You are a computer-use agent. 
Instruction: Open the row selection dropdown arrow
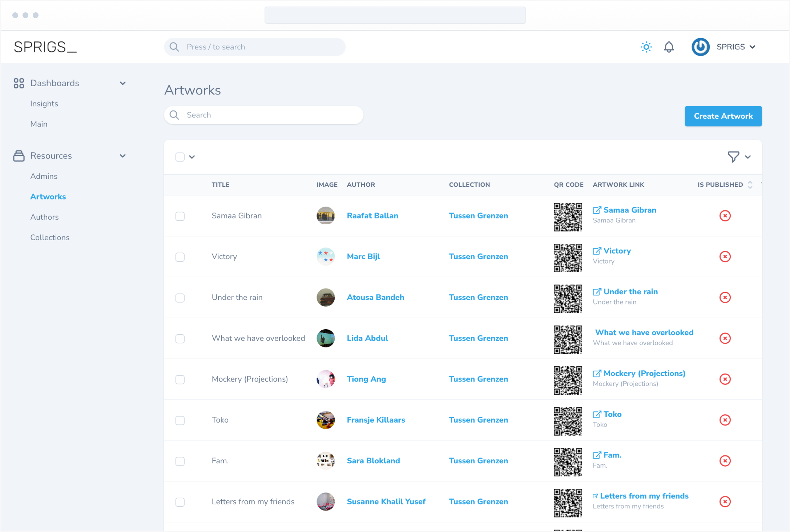192,157
